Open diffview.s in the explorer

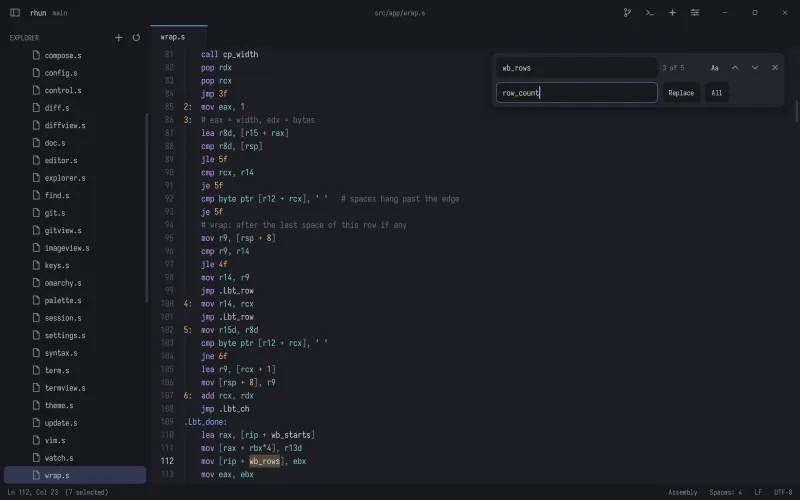[75, 125]
